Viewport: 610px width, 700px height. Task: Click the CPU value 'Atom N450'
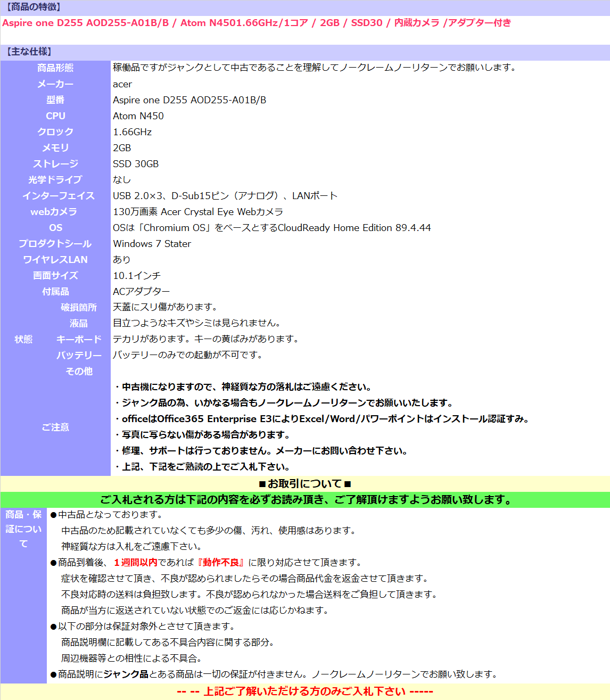click(x=138, y=116)
